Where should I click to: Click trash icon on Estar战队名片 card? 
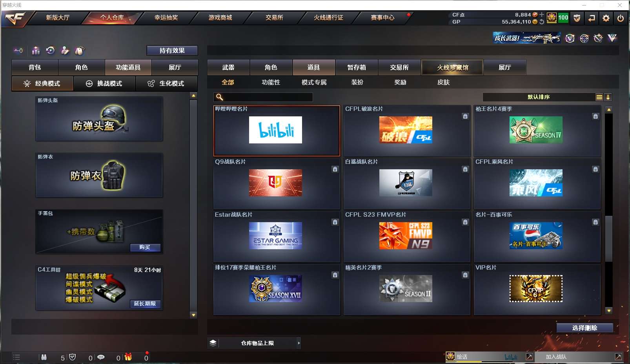pos(335,222)
